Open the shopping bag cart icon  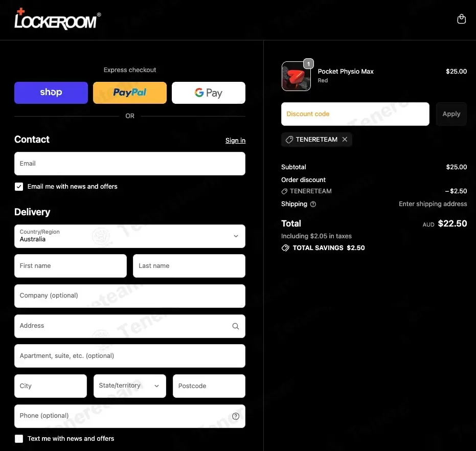[461, 19]
